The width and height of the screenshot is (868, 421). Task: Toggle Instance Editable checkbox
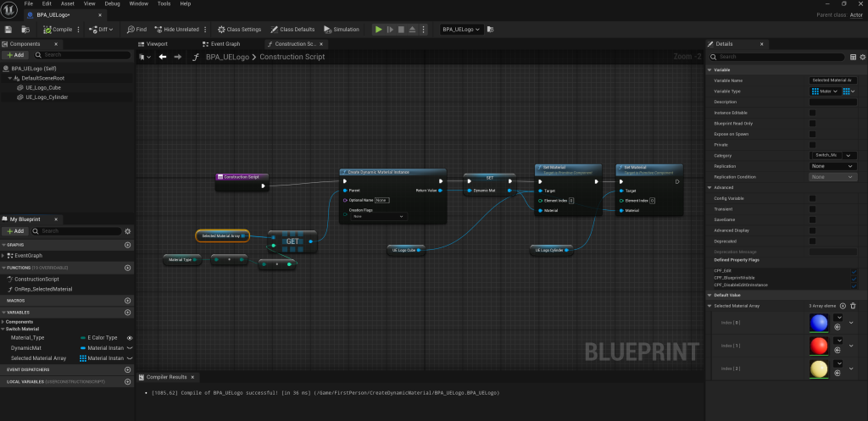(813, 113)
